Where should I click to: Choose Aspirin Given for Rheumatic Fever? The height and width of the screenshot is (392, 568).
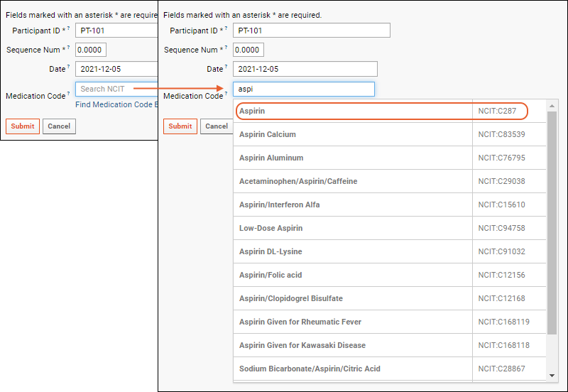coord(389,322)
